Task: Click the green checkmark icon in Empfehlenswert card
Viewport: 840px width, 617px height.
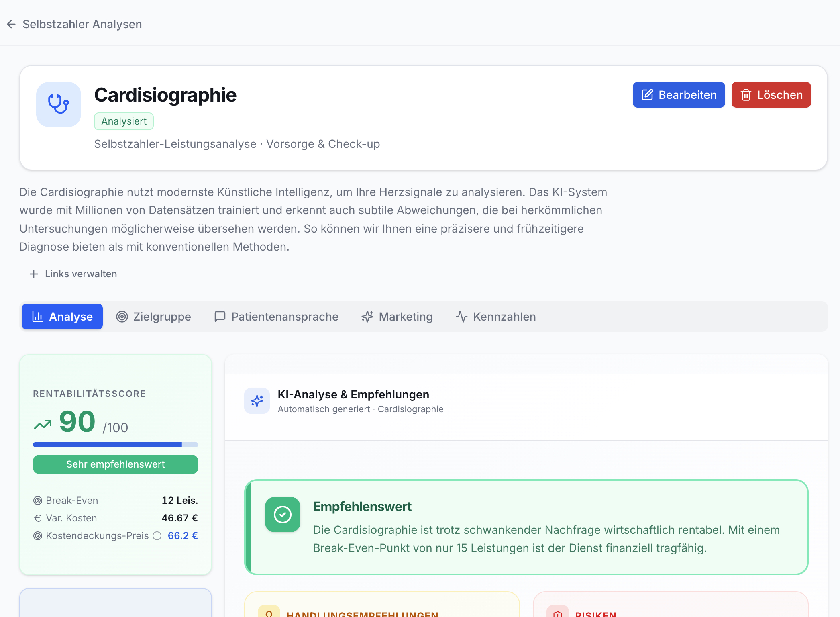Action: pyautogui.click(x=283, y=515)
